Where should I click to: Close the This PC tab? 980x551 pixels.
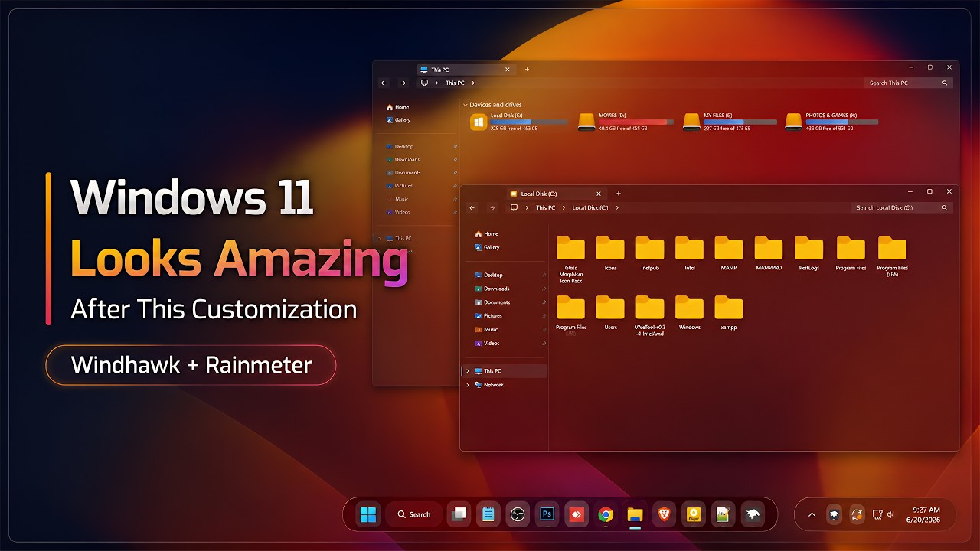(507, 70)
